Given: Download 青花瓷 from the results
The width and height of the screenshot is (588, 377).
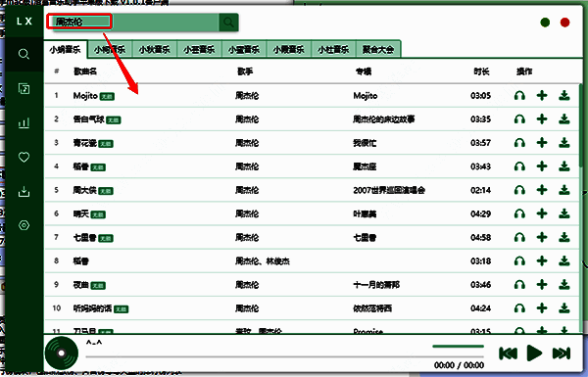Looking at the screenshot, I should coord(564,143).
